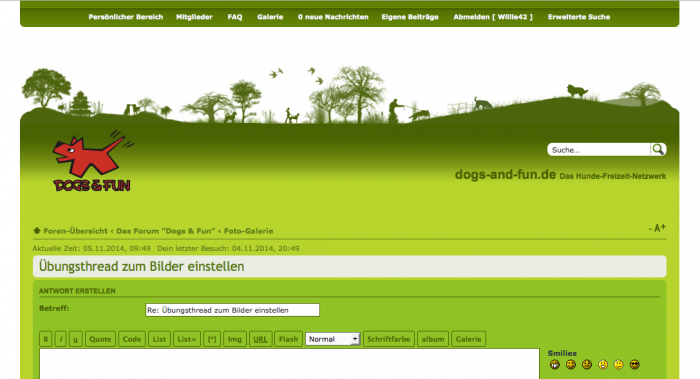
Task: Open Persönlicher Bereich menu item
Action: click(125, 17)
